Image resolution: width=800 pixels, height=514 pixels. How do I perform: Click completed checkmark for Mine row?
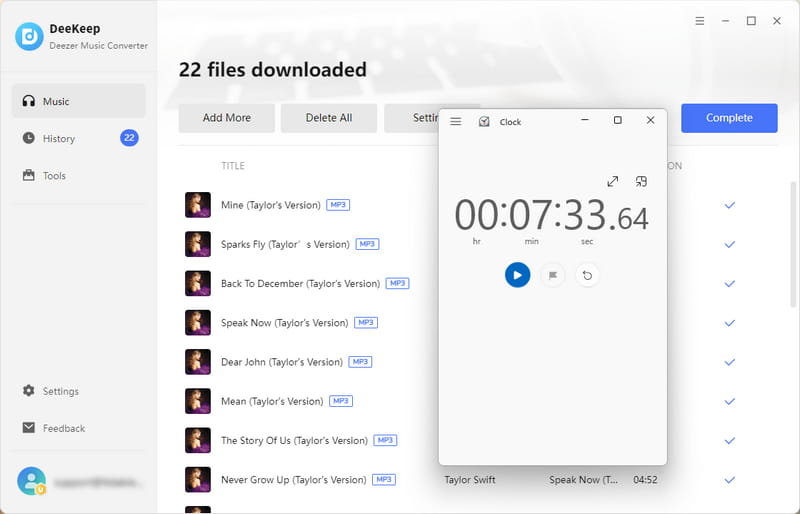[x=730, y=205]
